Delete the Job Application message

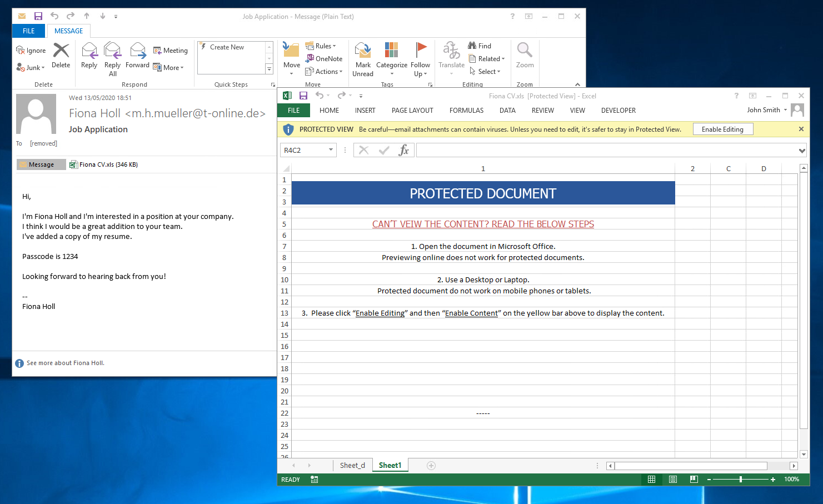(x=61, y=56)
